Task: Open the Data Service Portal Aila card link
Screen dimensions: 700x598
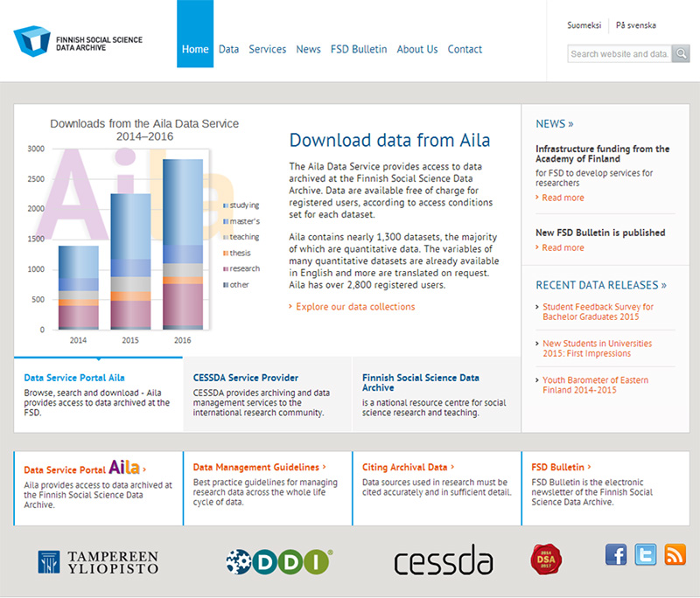Action: pyautogui.click(x=85, y=468)
